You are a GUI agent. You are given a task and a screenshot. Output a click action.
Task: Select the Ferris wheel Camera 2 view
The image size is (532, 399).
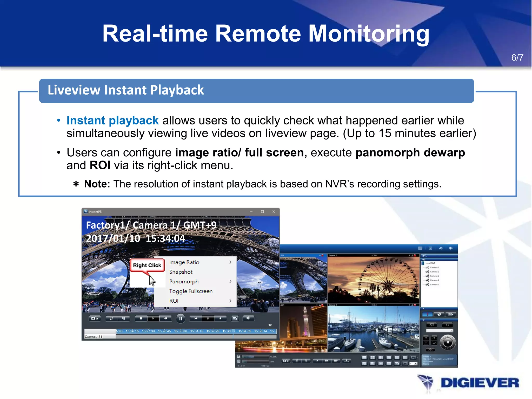pos(373,280)
